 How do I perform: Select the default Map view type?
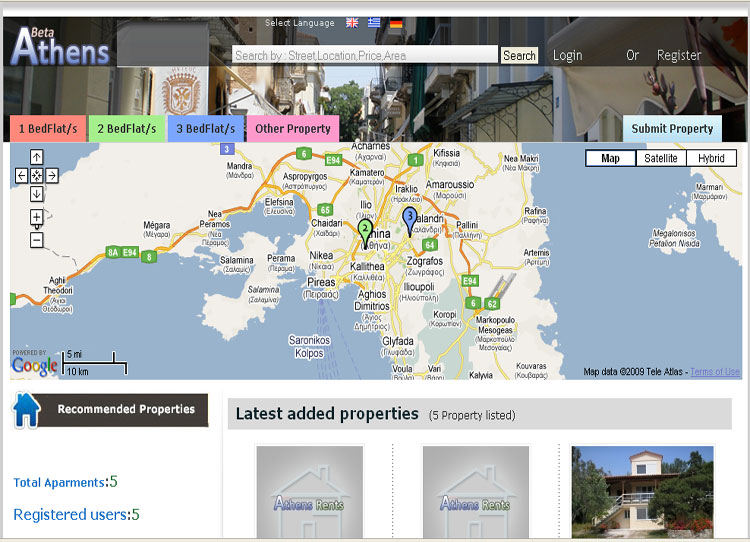click(610, 158)
